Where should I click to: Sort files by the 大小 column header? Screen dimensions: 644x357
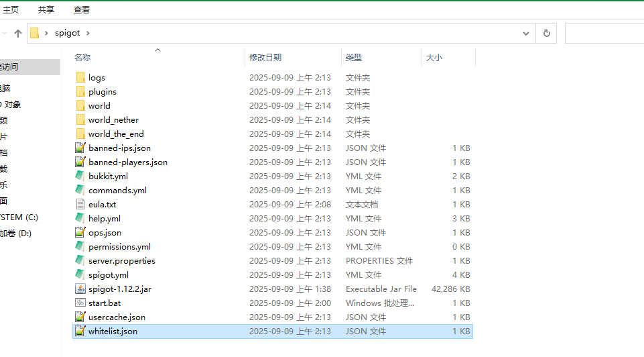coord(434,58)
